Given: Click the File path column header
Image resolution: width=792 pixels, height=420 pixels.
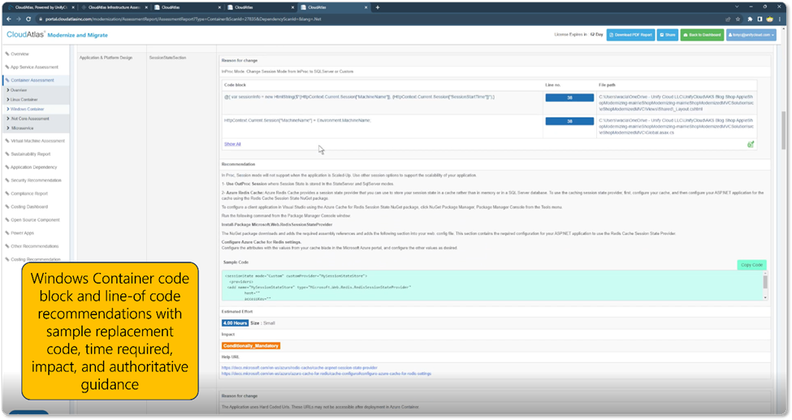Looking at the screenshot, I should 607,85.
